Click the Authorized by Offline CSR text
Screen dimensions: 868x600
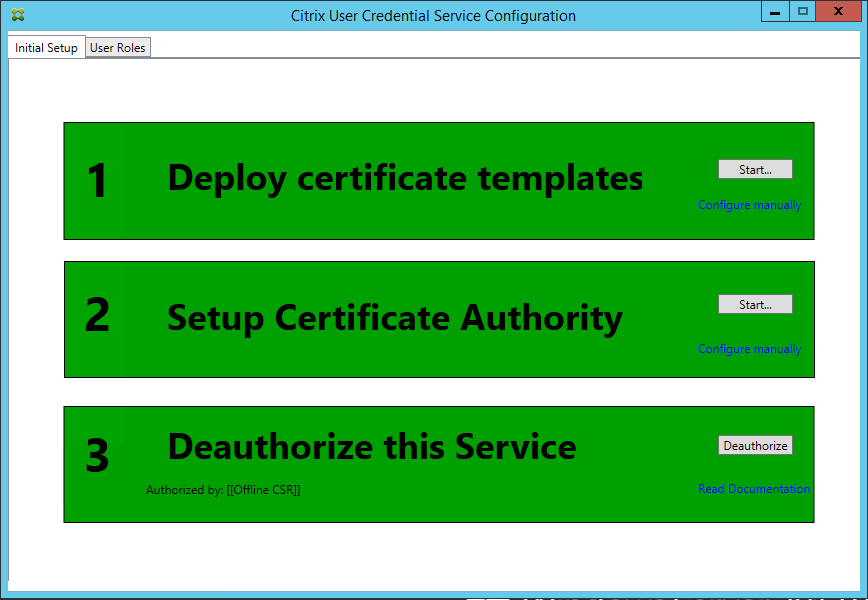(x=223, y=490)
